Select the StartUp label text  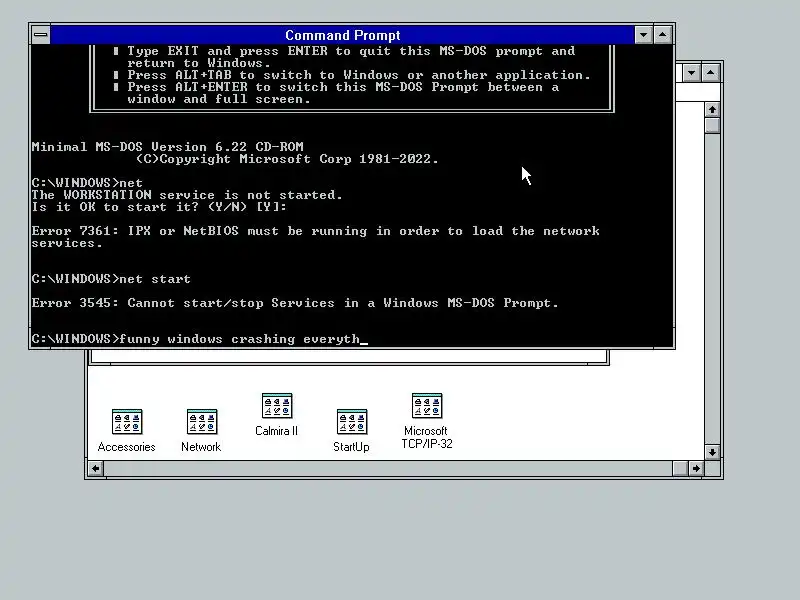[x=351, y=447]
